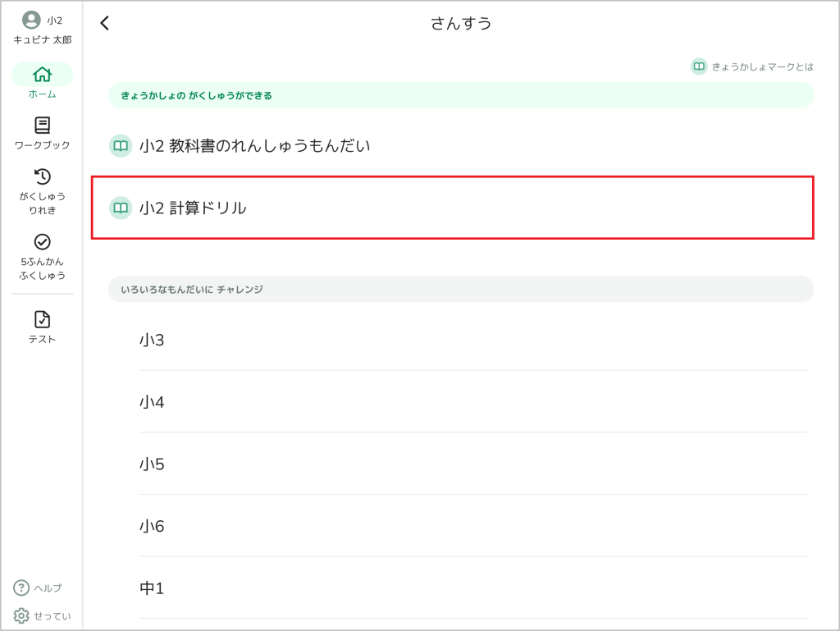Click the ホーム label in sidebar
This screenshot has height=631, width=840.
point(43,94)
